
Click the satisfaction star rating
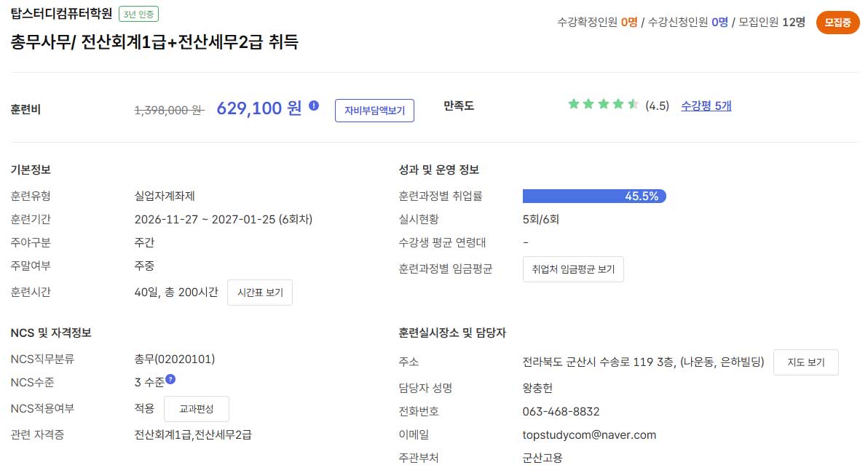pyautogui.click(x=604, y=104)
